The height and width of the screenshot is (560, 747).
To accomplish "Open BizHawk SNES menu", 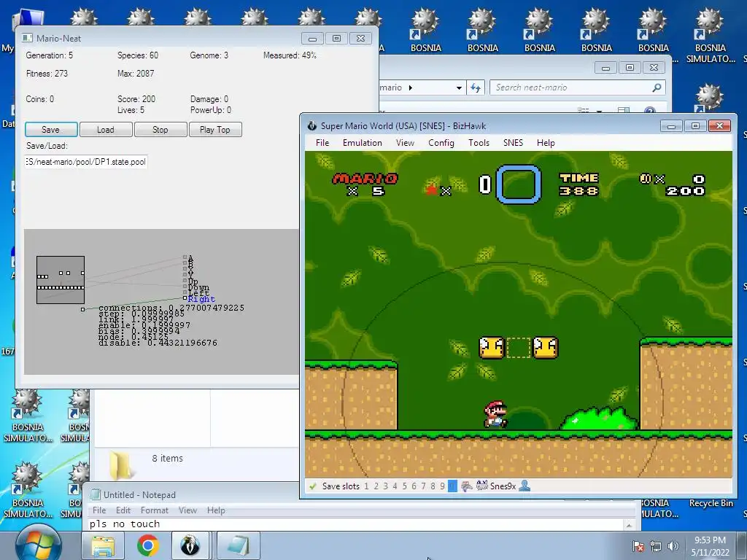I will [513, 143].
